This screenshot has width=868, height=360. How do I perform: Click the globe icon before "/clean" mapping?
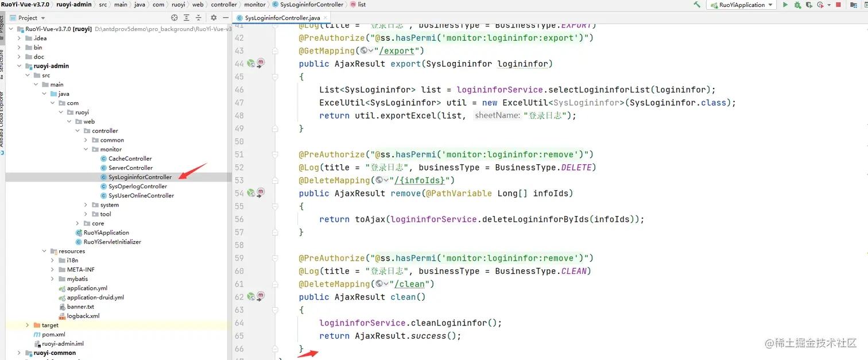point(379,284)
